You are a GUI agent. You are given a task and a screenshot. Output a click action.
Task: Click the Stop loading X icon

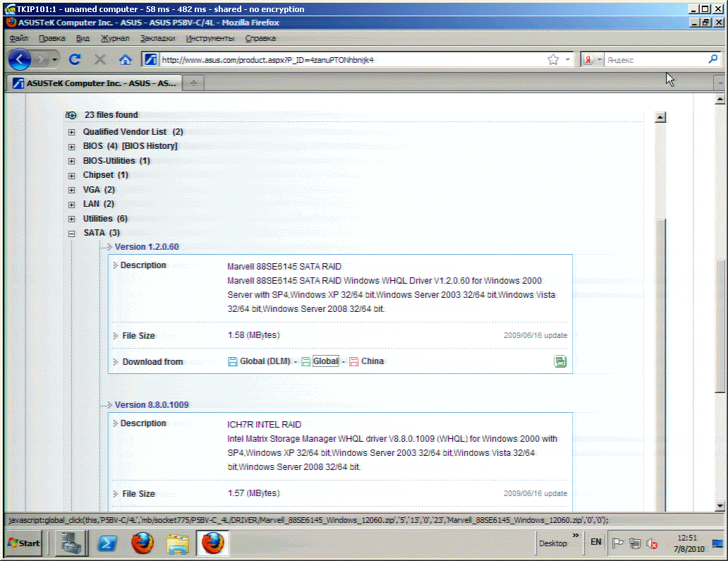(x=100, y=59)
